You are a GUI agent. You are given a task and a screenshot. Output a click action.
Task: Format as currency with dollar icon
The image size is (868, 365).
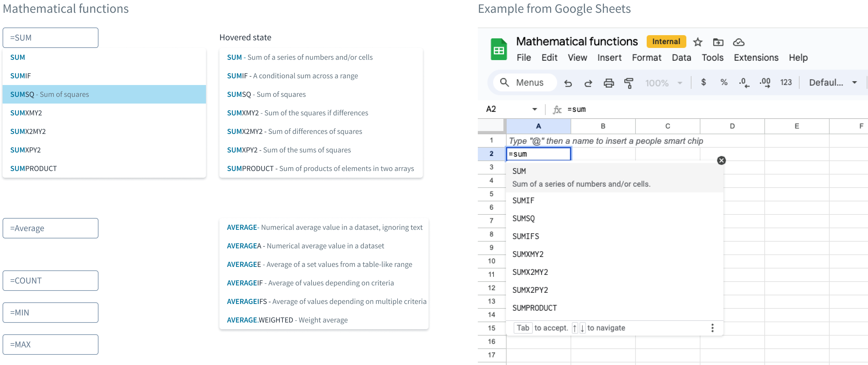[x=704, y=82]
